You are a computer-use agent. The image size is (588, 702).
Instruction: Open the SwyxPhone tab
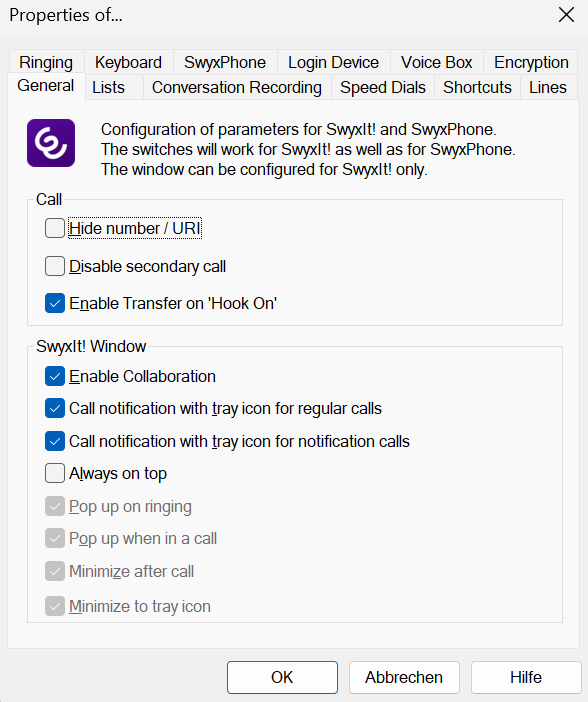tap(225, 62)
